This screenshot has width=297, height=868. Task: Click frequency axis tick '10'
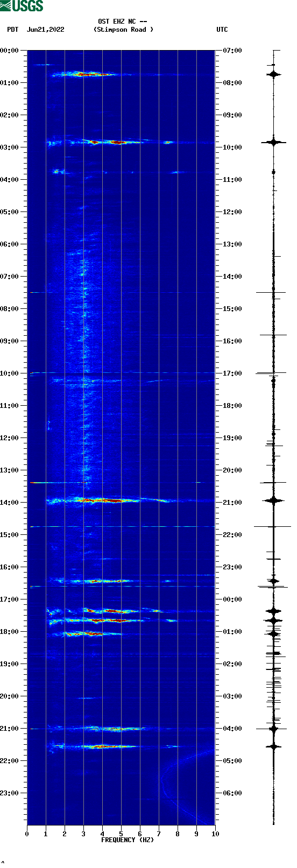pyautogui.click(x=215, y=834)
